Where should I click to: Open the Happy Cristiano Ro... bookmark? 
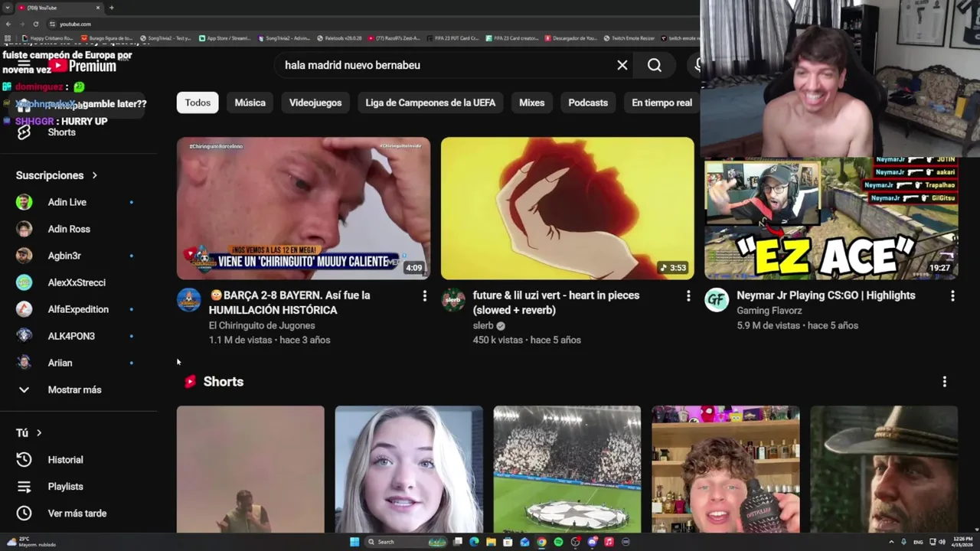pyautogui.click(x=47, y=38)
